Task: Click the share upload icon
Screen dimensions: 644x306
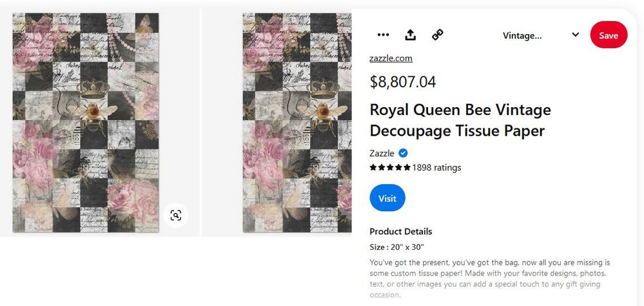Action: pos(410,35)
